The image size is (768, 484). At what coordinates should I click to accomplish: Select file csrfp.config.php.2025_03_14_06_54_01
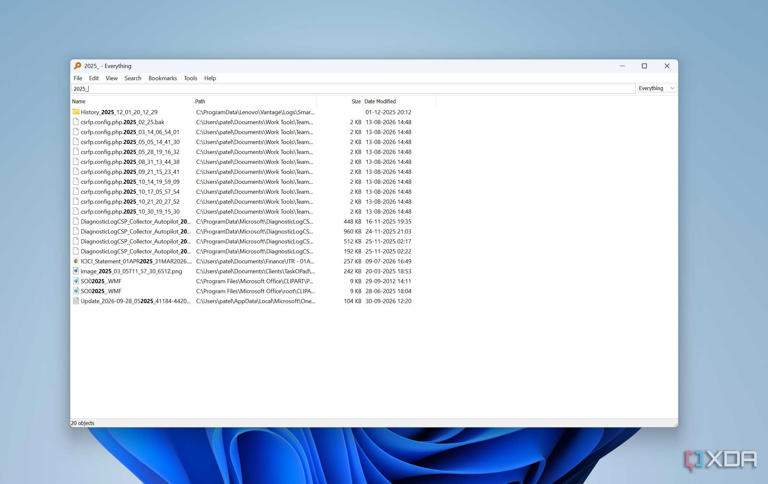[130, 132]
